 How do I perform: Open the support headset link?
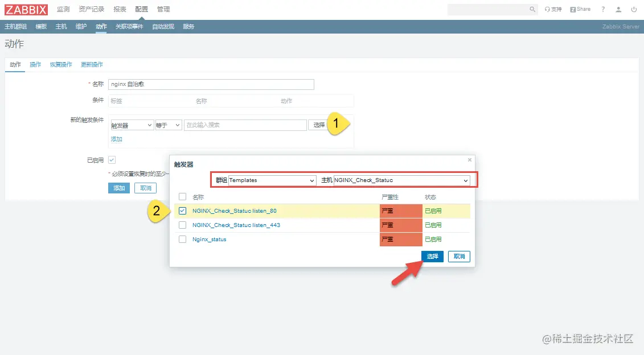point(553,9)
